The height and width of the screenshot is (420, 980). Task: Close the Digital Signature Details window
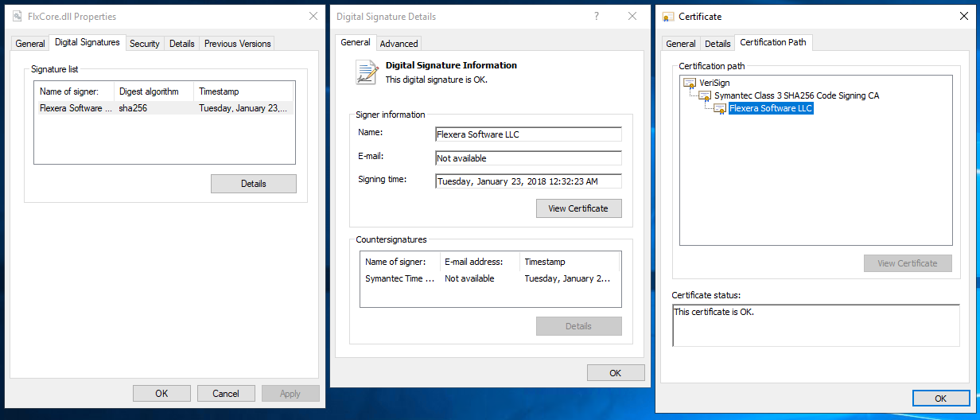click(x=632, y=17)
